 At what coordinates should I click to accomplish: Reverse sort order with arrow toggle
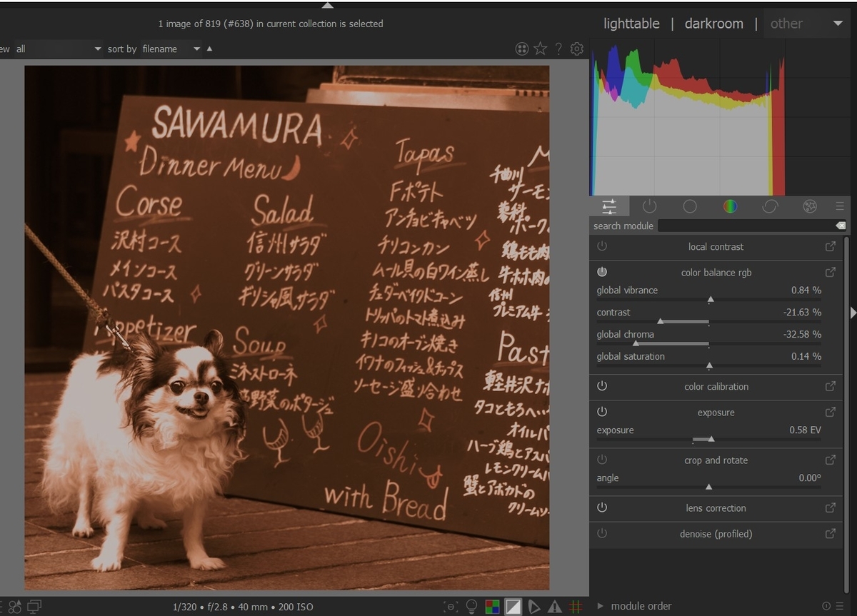(209, 49)
